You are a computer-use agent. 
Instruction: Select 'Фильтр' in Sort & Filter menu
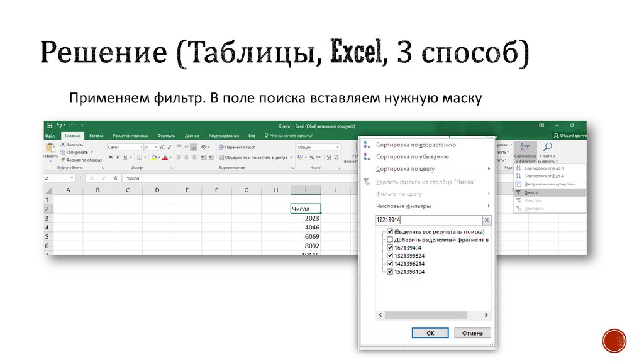[x=550, y=192]
